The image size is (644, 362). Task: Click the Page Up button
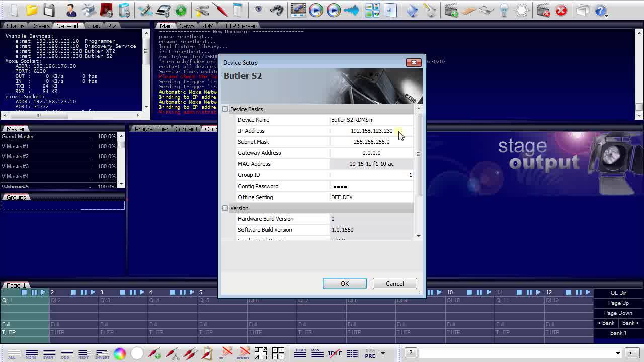618,303
